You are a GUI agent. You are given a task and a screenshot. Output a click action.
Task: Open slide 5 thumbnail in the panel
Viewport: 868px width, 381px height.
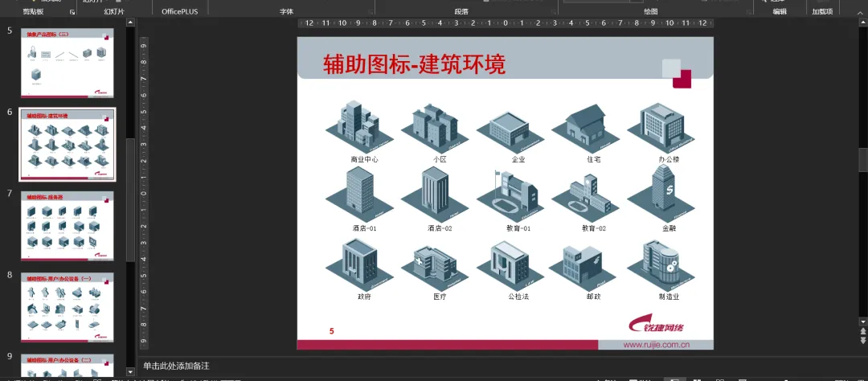pyautogui.click(x=67, y=63)
